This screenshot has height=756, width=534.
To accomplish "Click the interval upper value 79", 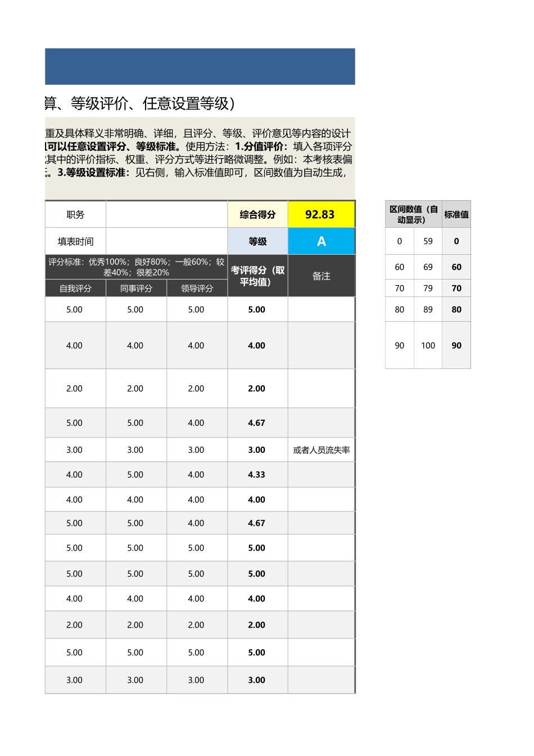I will pyautogui.click(x=428, y=288).
